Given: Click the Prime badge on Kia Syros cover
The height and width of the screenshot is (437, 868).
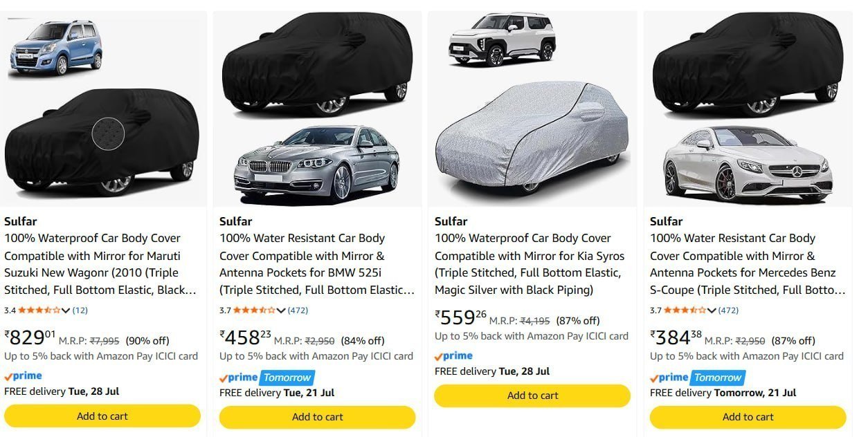Looking at the screenshot, I should coord(453,356).
